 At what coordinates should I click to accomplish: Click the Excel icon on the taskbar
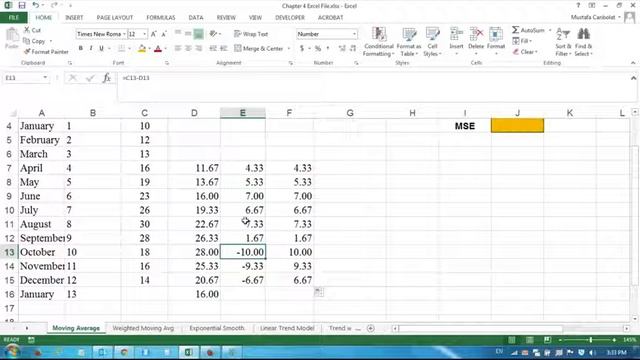click(x=189, y=352)
